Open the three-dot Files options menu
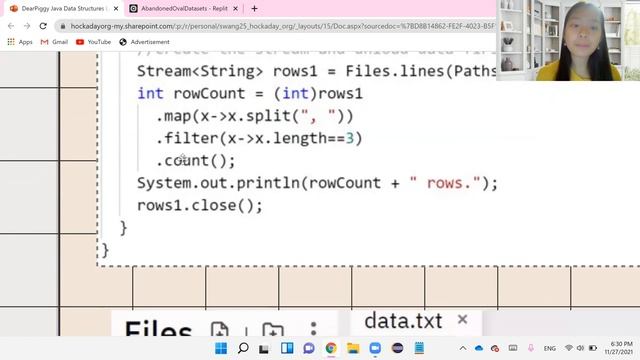 [313, 329]
